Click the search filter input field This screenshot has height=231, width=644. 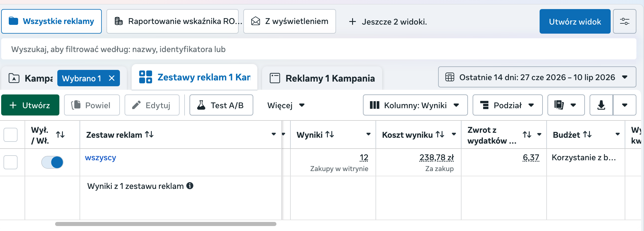point(319,49)
